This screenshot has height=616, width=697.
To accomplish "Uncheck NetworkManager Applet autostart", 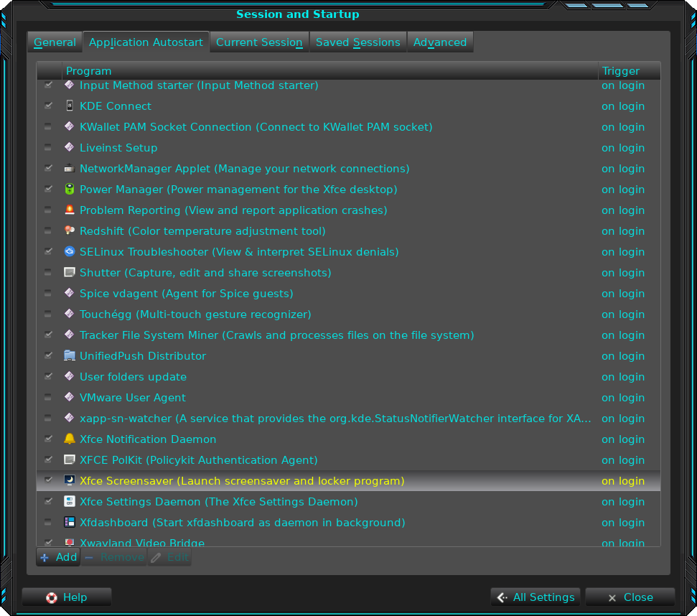I will coord(48,169).
